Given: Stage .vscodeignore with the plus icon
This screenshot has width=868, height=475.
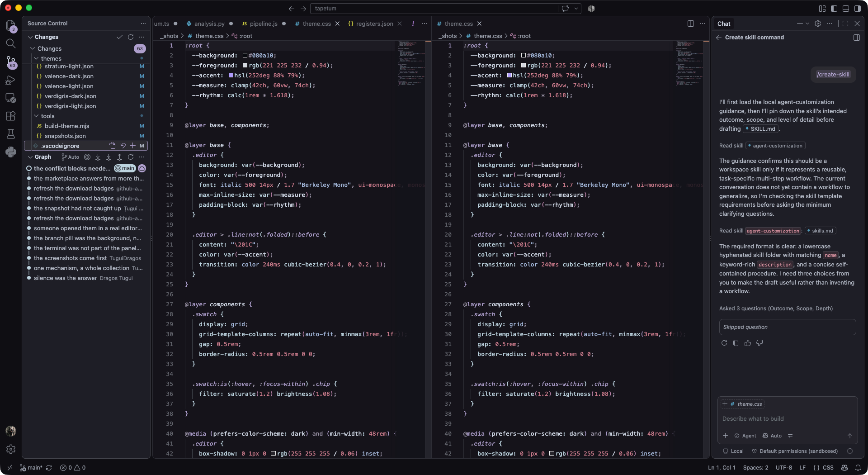Looking at the screenshot, I should click(x=132, y=146).
